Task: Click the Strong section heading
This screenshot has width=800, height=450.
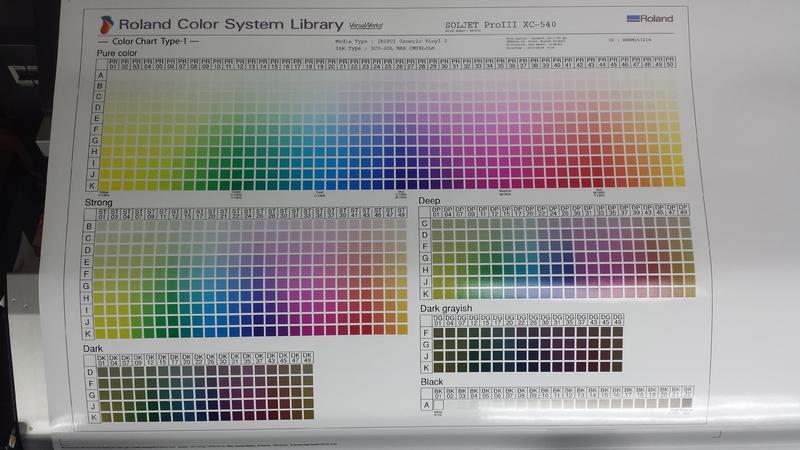Action: tap(98, 203)
